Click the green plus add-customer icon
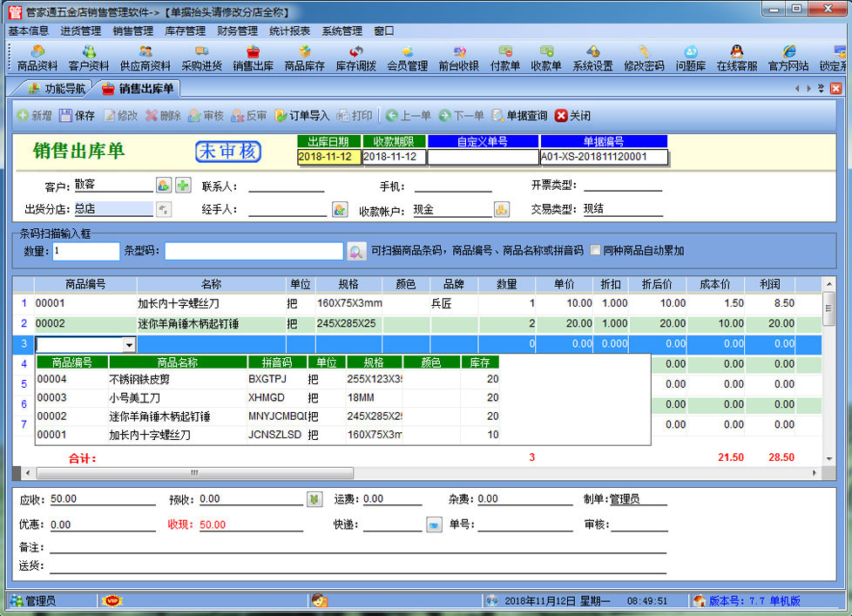Screen dimensions: 852x616 click(183, 185)
